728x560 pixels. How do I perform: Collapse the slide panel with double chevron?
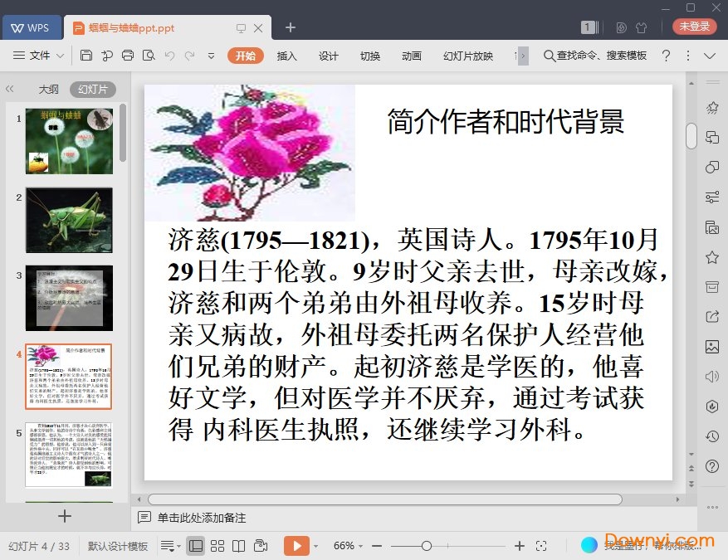10,89
